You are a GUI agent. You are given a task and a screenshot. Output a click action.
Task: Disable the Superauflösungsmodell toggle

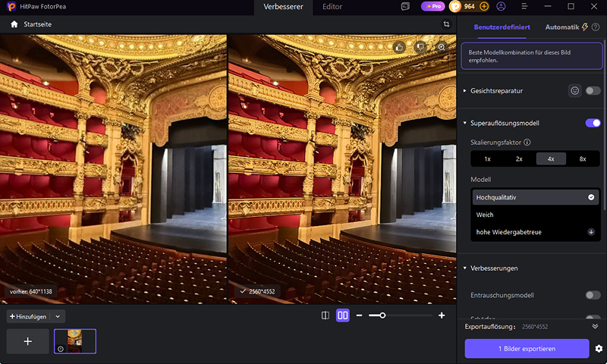click(x=593, y=123)
